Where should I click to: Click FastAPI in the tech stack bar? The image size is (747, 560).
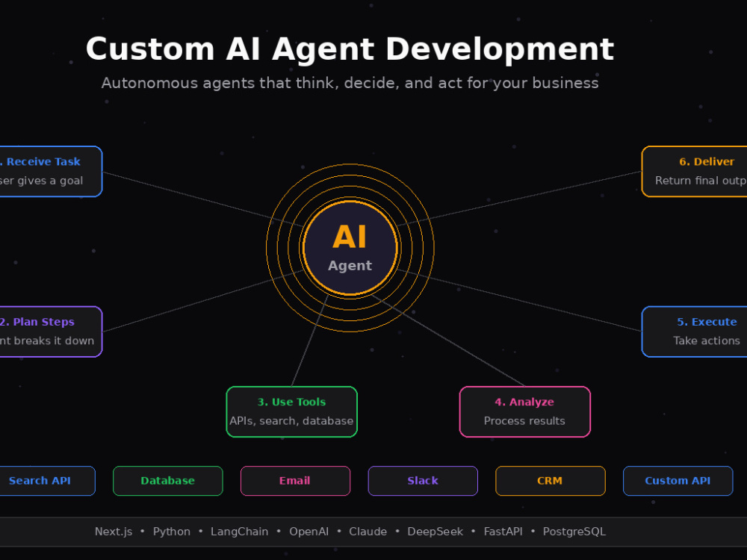point(503,532)
